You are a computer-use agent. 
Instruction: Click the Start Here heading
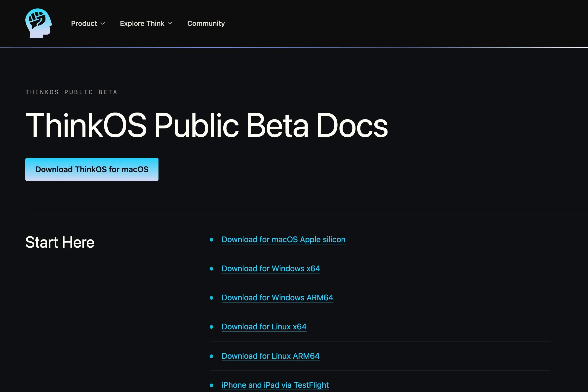60,242
